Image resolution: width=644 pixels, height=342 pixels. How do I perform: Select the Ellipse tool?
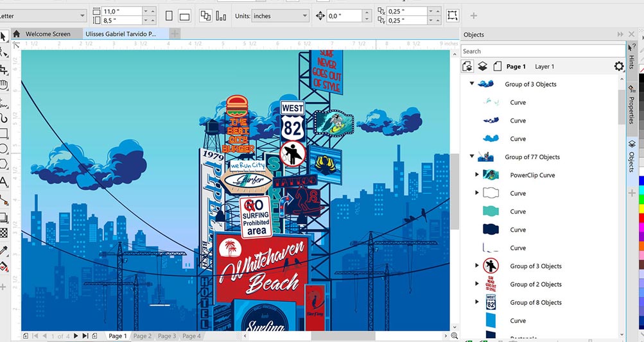[x=4, y=149]
